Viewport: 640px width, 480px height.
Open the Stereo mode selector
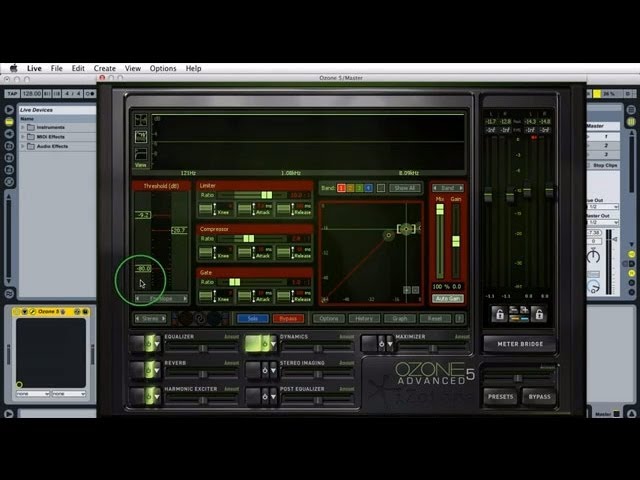150,318
